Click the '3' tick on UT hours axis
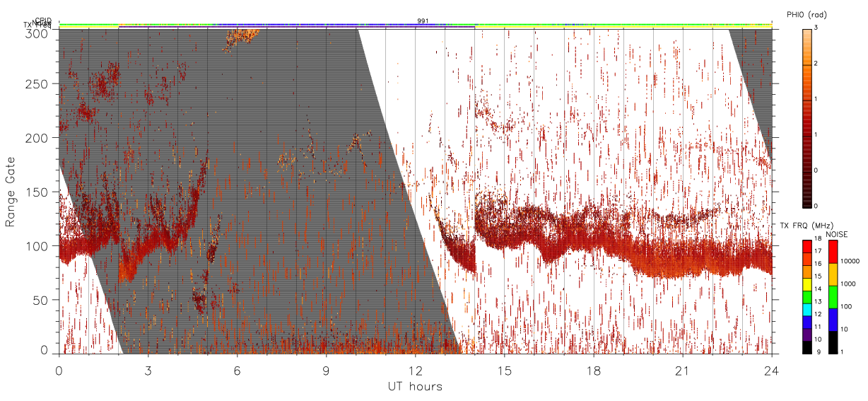The image size is (868, 401). point(148,370)
